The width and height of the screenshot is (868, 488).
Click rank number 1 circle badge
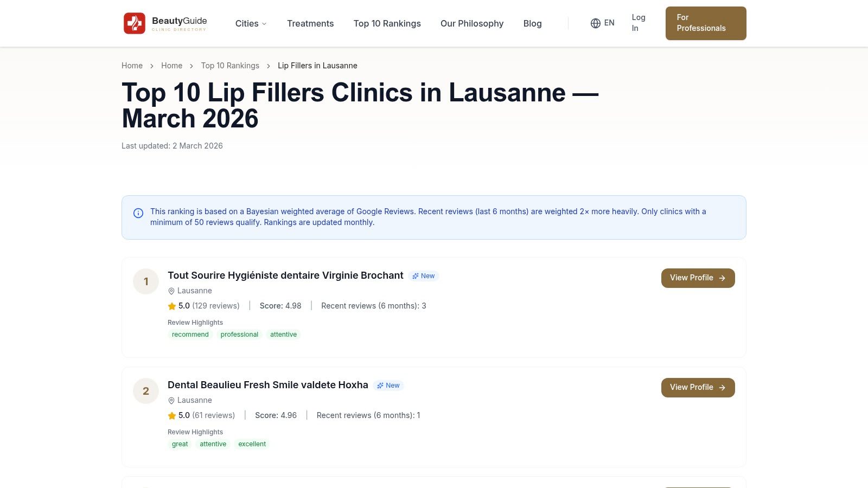point(146,281)
